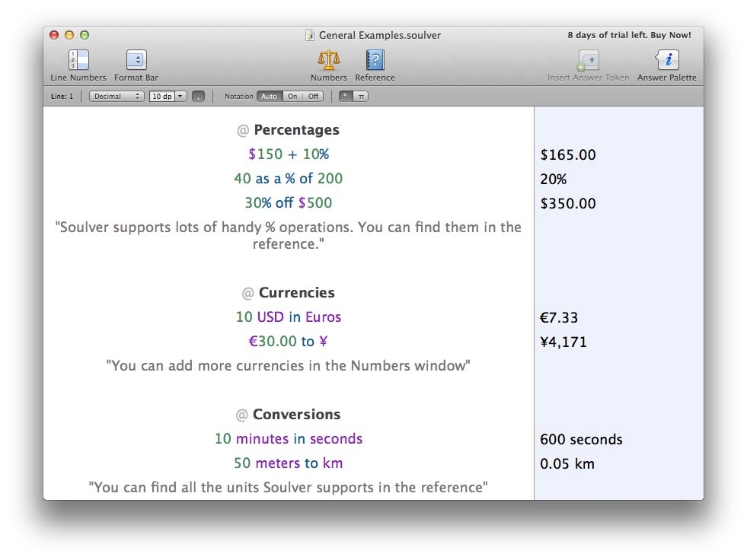Open the Answer Palette info icon
Image resolution: width=747 pixels, height=560 pixels.
point(667,60)
